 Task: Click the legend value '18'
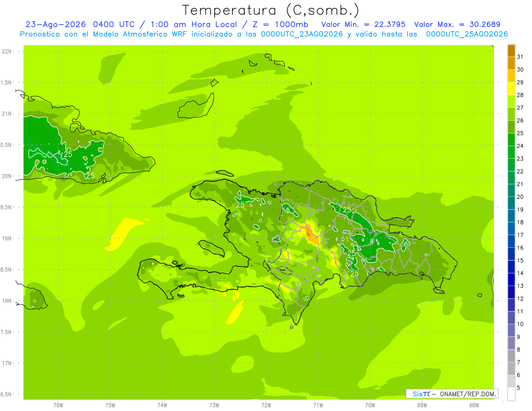tap(520, 222)
